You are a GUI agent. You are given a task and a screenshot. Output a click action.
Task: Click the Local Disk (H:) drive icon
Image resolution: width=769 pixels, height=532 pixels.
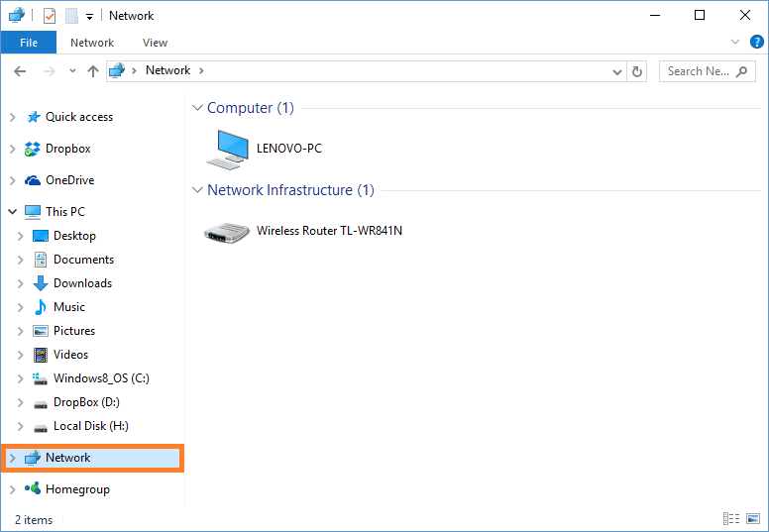point(41,428)
